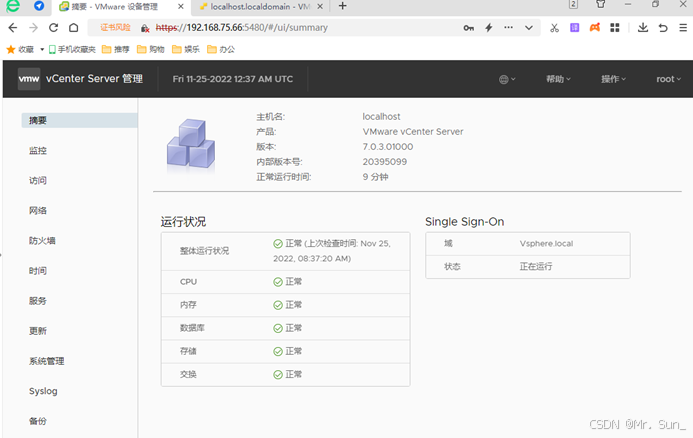
Task: Click the 存储 health status check icon
Action: click(278, 351)
